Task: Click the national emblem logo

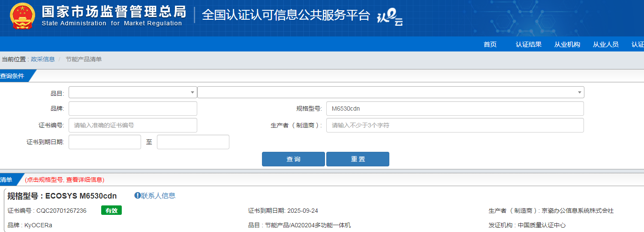Action: coord(23,16)
